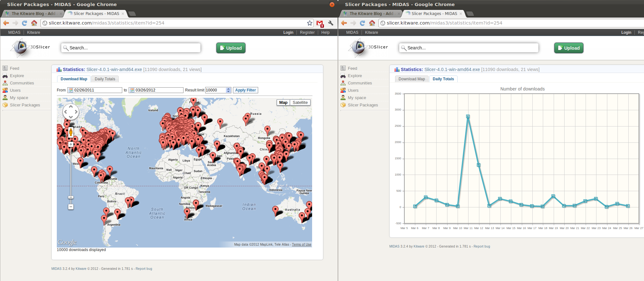
Task: Go back in the left Chrome window
Action: coord(6,23)
